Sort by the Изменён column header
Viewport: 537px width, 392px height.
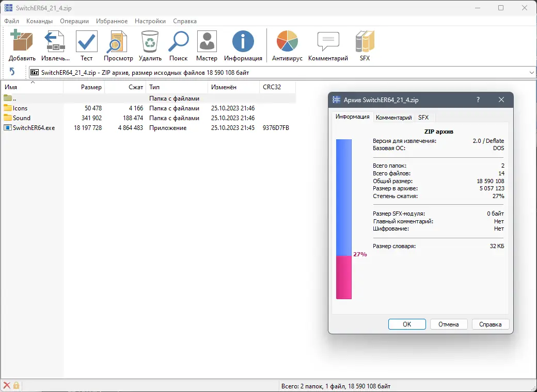[233, 87]
